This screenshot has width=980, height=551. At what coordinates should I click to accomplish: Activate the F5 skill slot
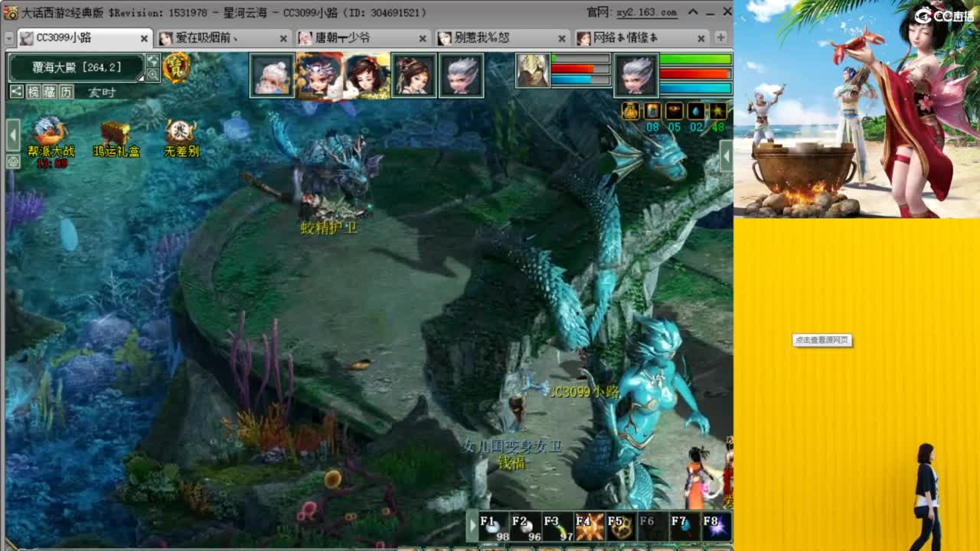coord(621,527)
